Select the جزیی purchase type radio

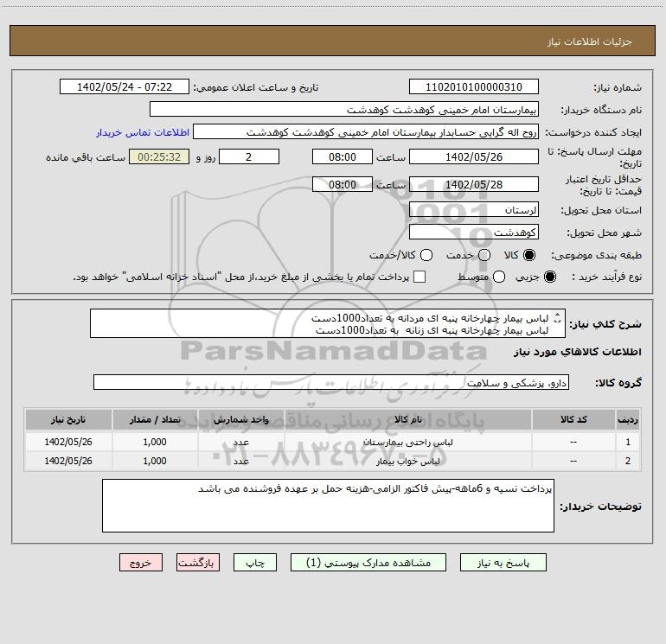549,277
